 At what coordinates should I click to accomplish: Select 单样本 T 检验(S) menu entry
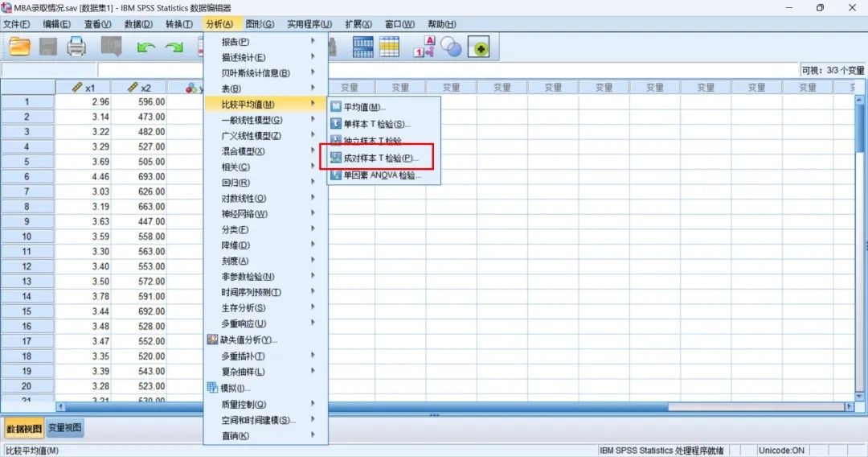click(x=377, y=124)
